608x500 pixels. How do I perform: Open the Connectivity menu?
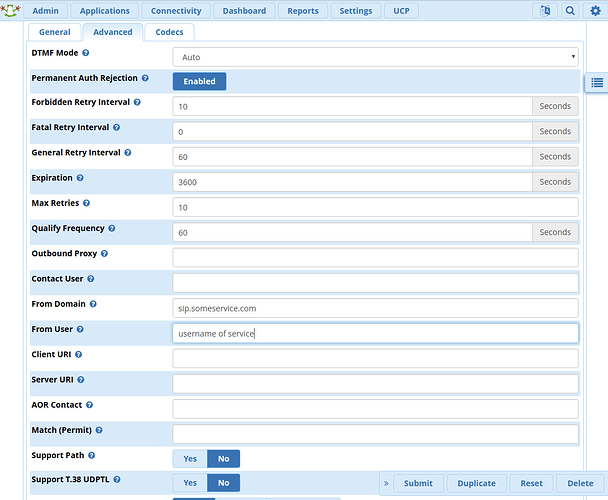[x=176, y=11]
